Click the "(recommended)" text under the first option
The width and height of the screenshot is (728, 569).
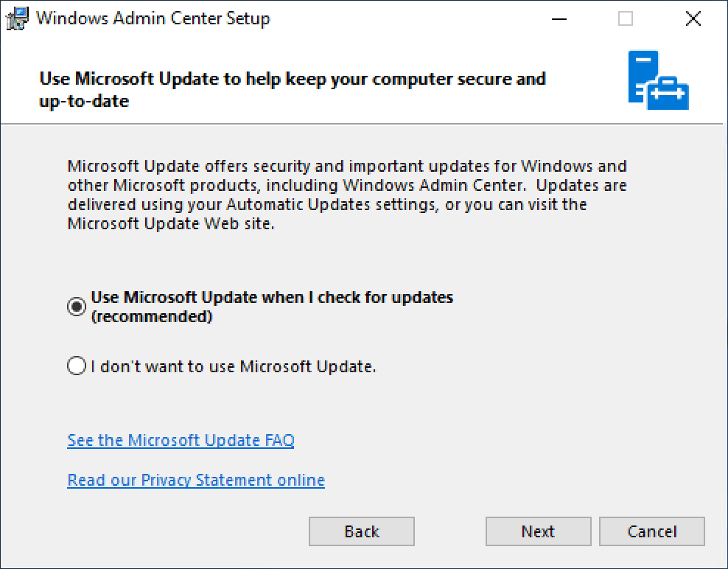click(152, 317)
